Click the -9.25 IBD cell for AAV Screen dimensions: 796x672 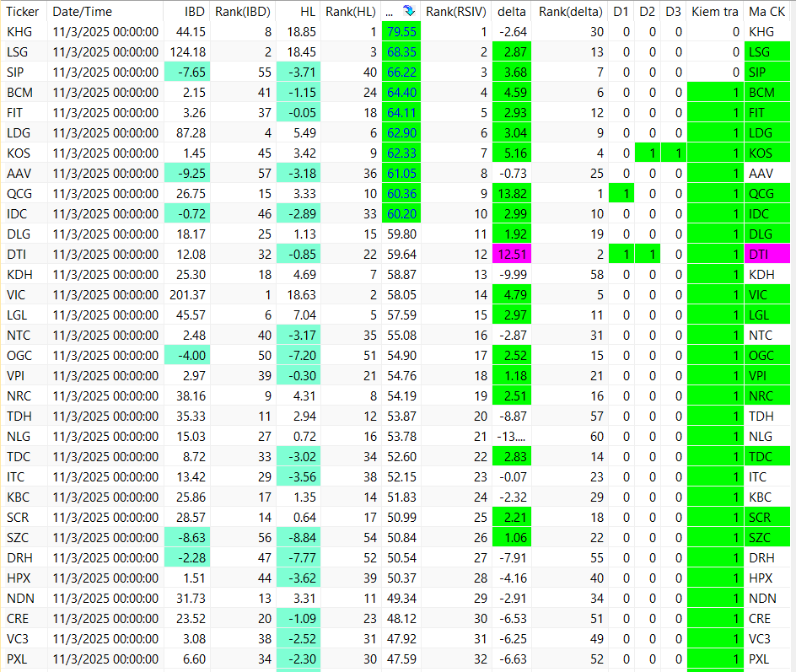click(x=187, y=174)
